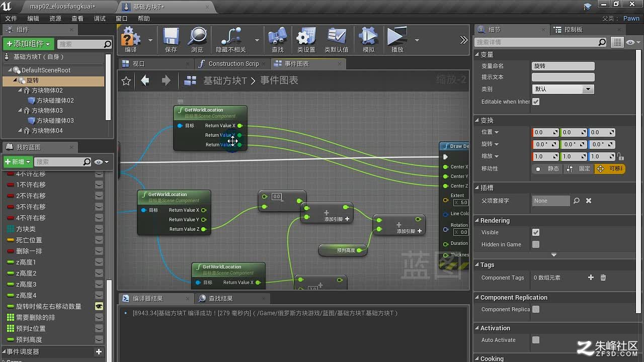Delete Component Tags elements with trash icon
Image resolution: width=644 pixels, height=362 pixels.
(603, 278)
